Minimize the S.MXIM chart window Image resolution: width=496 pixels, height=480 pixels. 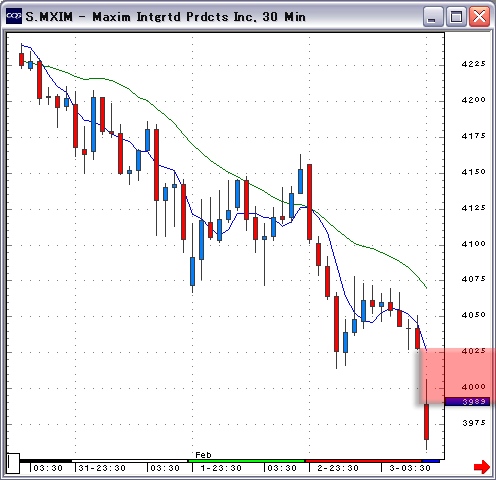[x=433, y=16]
